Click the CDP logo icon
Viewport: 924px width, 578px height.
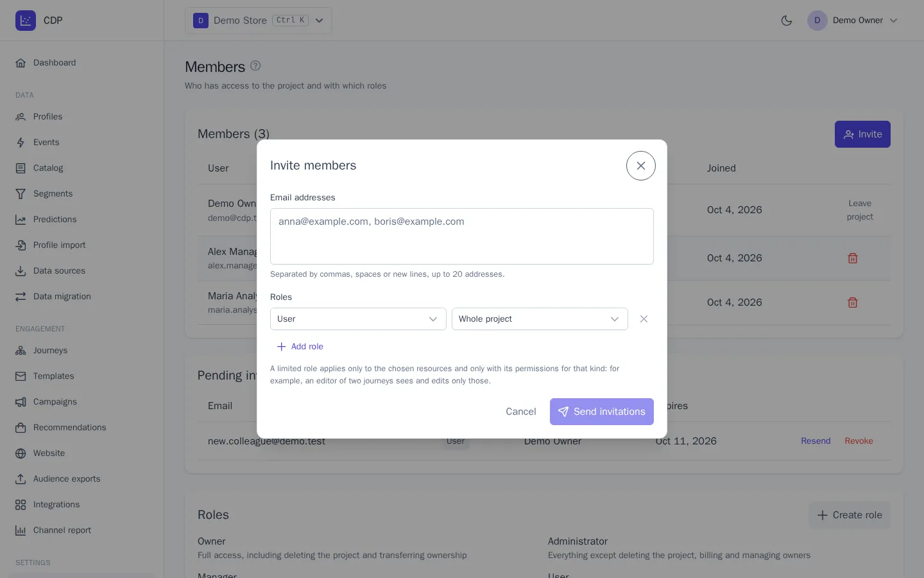coord(26,21)
